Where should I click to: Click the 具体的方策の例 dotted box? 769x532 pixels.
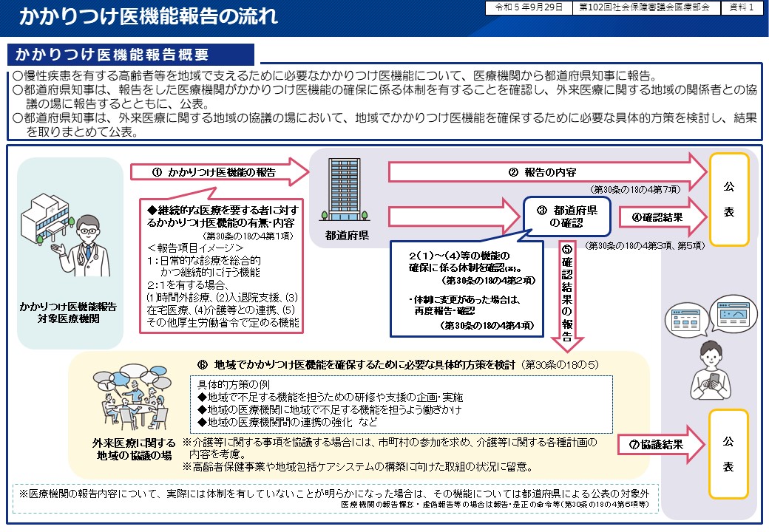tap(404, 403)
